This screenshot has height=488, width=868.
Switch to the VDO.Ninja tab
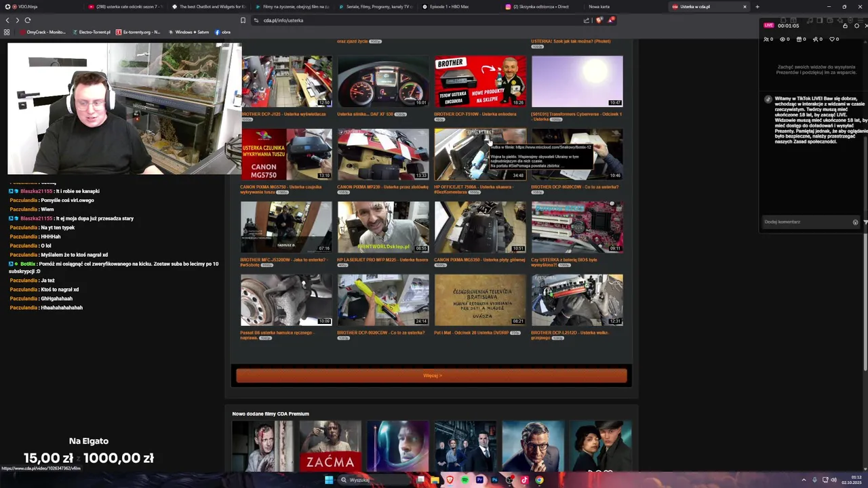coord(41,7)
